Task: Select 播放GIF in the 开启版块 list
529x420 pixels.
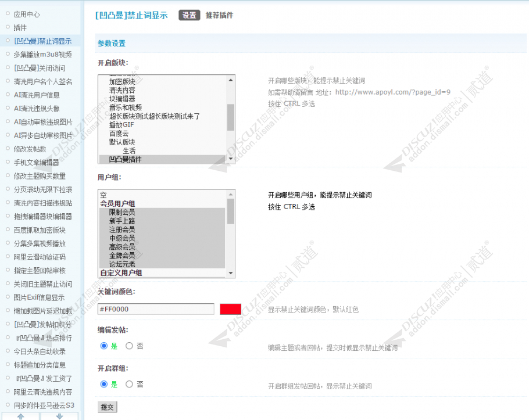Action: 121,125
